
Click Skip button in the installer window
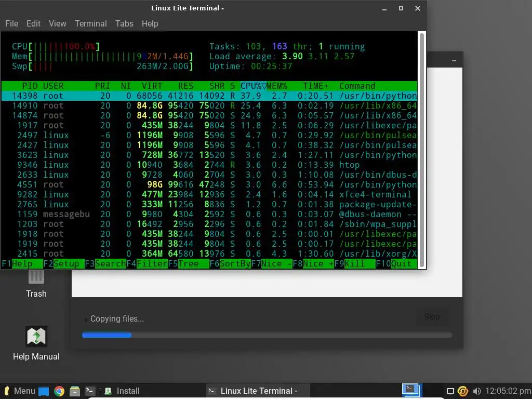pyautogui.click(x=432, y=316)
